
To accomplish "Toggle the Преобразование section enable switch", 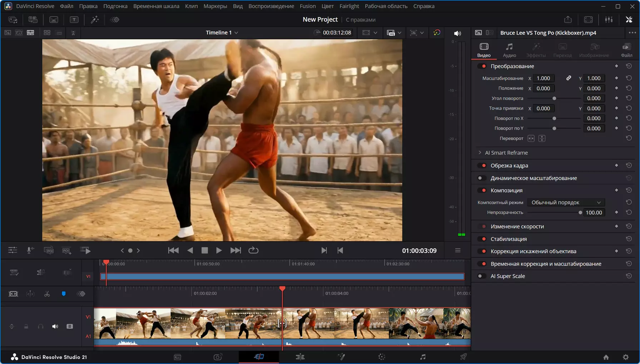I will [x=482, y=66].
